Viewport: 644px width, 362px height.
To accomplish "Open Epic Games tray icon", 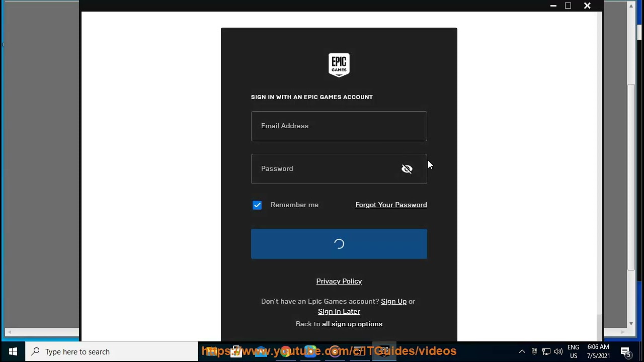I will 534,351.
